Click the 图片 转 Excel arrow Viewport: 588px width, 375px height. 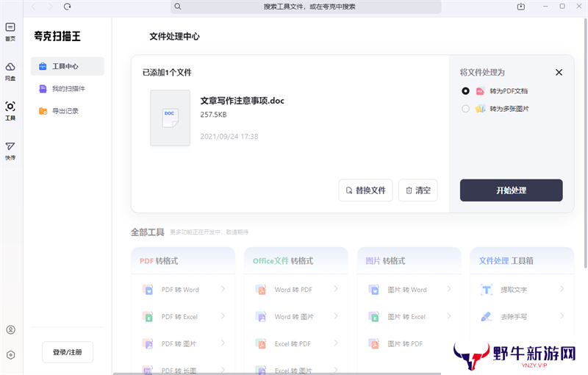[449, 315]
